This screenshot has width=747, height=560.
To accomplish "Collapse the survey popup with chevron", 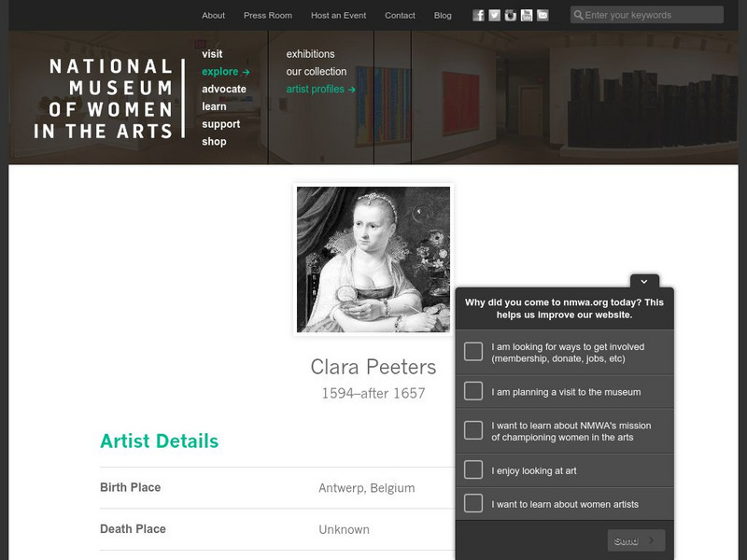I will coord(644,282).
